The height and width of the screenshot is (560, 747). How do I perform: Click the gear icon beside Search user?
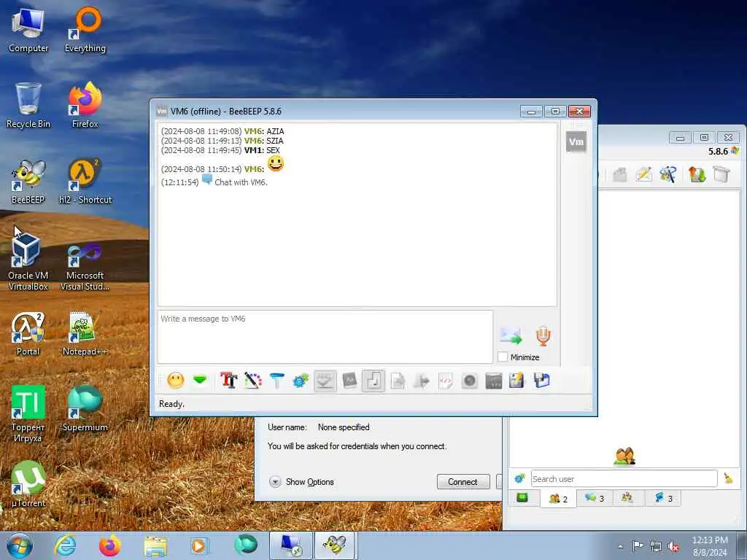(519, 478)
